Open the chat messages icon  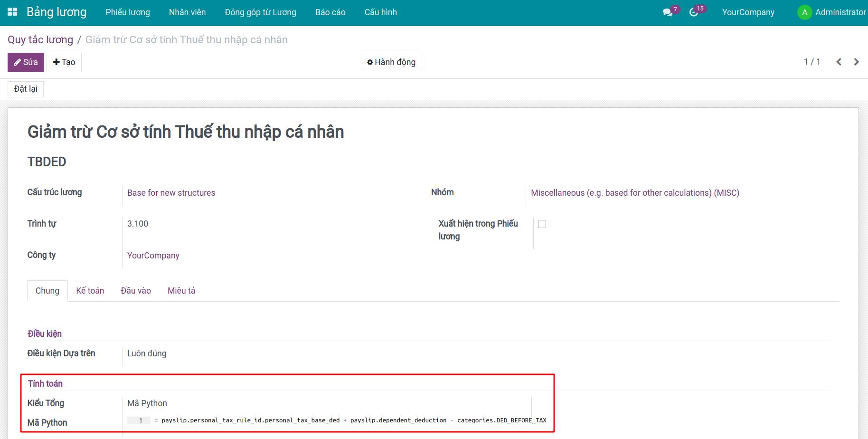pyautogui.click(x=668, y=12)
